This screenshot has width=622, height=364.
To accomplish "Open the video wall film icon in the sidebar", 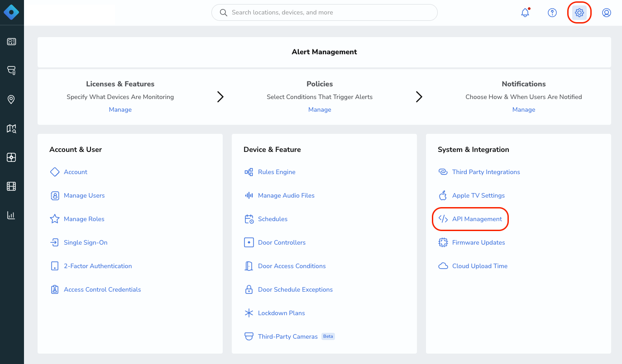I will [11, 186].
